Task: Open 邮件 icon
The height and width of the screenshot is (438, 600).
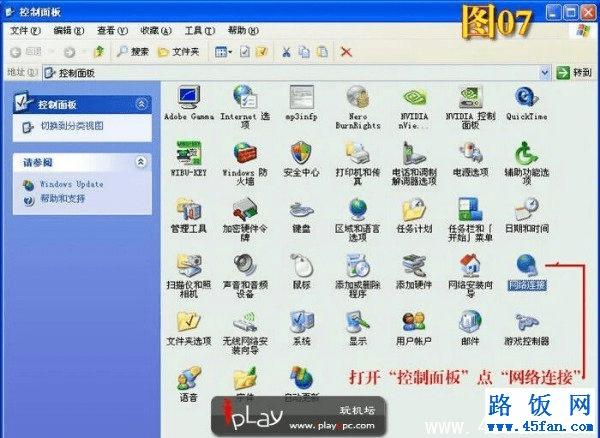Action: (x=471, y=322)
